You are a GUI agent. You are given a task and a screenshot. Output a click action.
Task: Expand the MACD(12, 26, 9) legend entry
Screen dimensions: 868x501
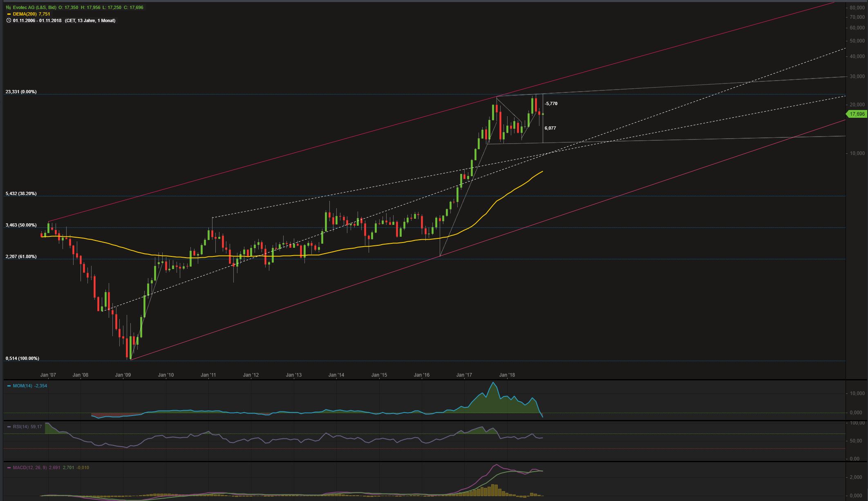(x=31, y=467)
